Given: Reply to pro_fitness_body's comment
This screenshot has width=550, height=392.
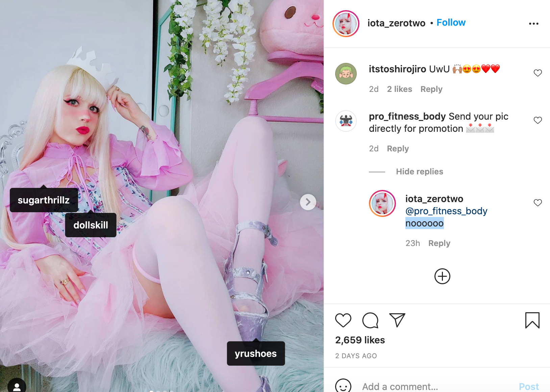Looking at the screenshot, I should 398,149.
